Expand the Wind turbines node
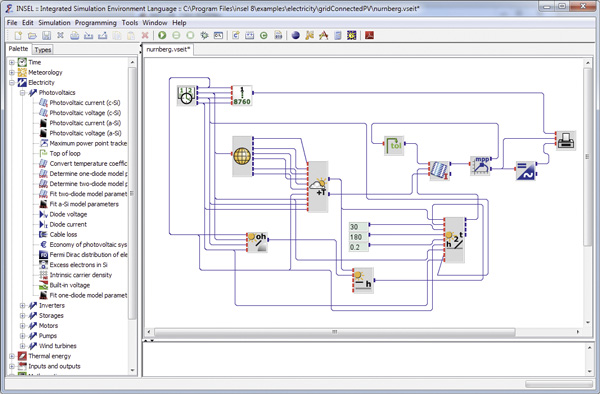This screenshot has height=394, width=600. tap(23, 346)
